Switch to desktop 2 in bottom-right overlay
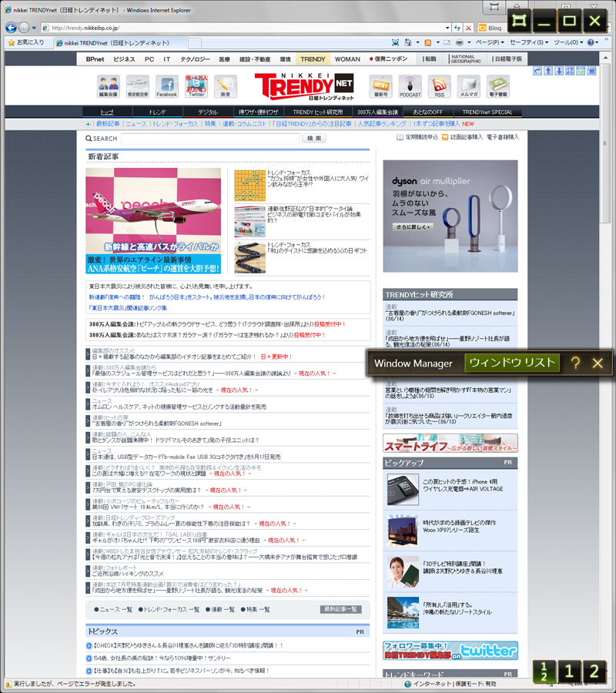Viewport: 616px width, 693px height. click(594, 671)
